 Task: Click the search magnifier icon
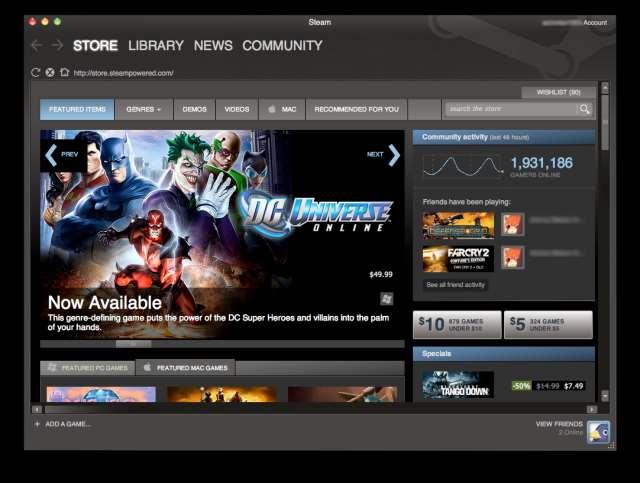click(x=584, y=109)
